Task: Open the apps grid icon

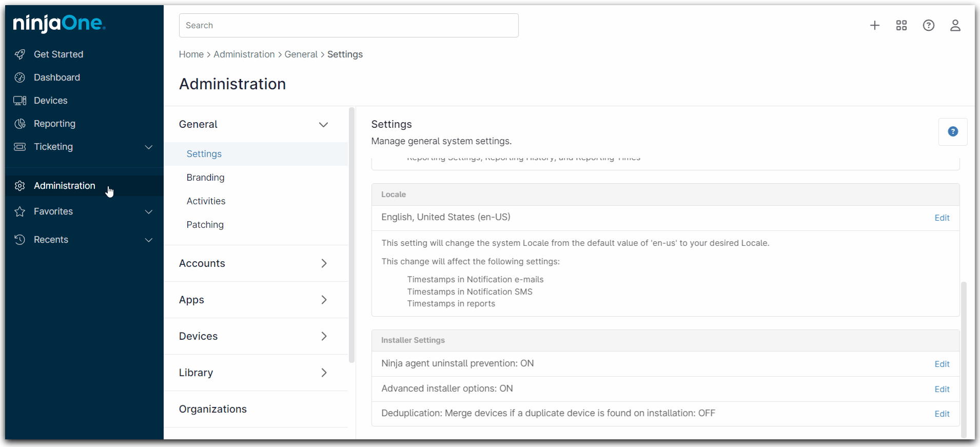Action: (901, 26)
